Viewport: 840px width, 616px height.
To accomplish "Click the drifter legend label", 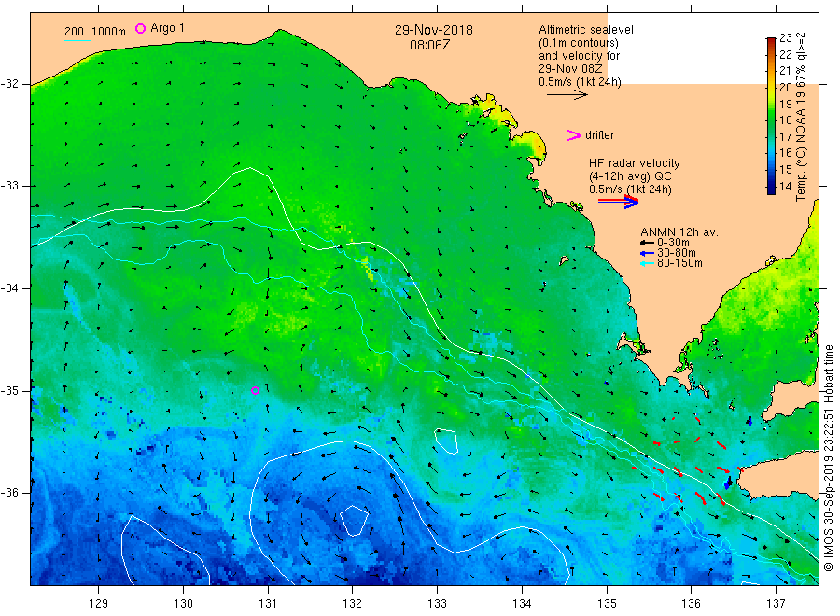I will click(x=599, y=135).
